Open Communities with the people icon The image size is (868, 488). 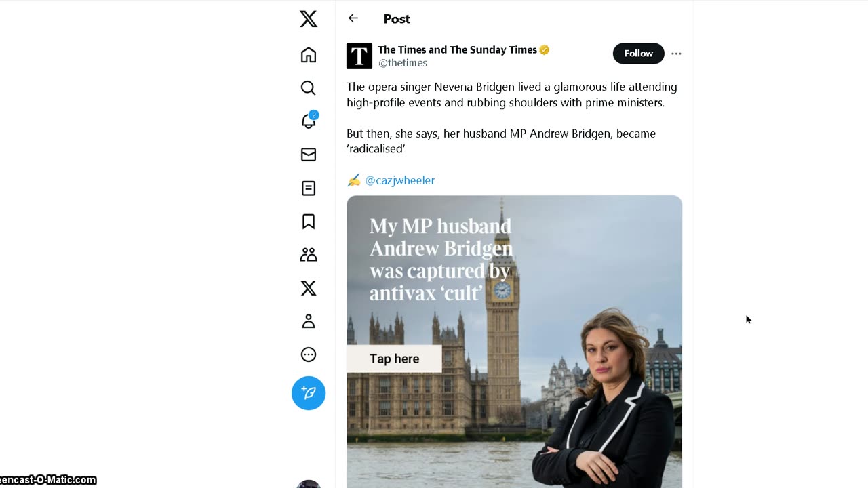click(x=309, y=255)
